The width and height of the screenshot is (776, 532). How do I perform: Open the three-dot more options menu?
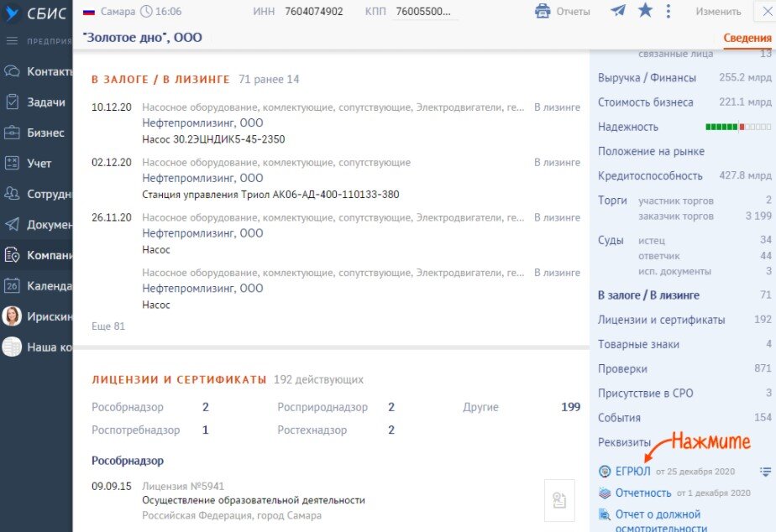point(669,11)
